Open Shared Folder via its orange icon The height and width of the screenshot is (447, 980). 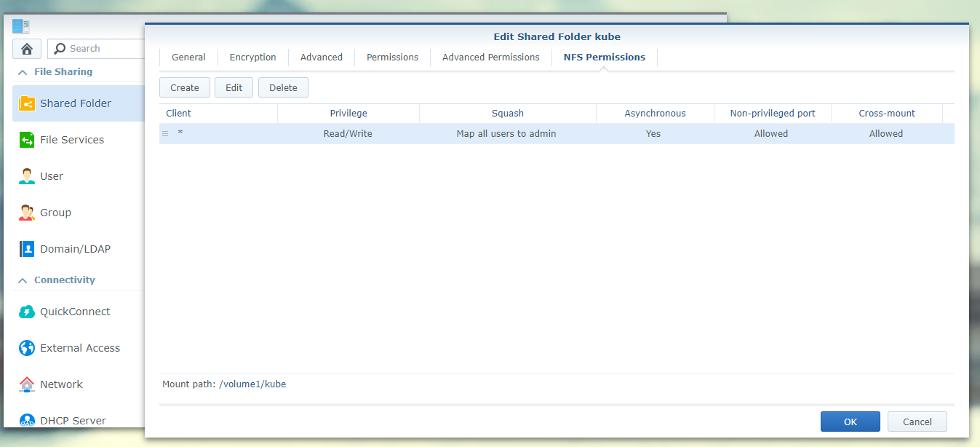pos(27,103)
